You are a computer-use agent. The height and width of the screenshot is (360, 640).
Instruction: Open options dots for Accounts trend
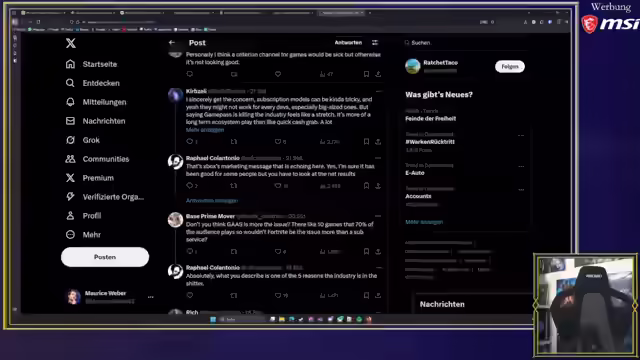pos(521,190)
